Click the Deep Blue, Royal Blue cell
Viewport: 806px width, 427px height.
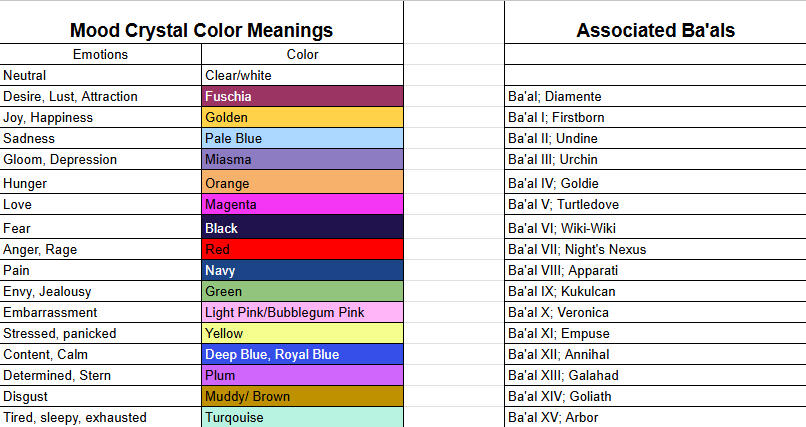[302, 355]
